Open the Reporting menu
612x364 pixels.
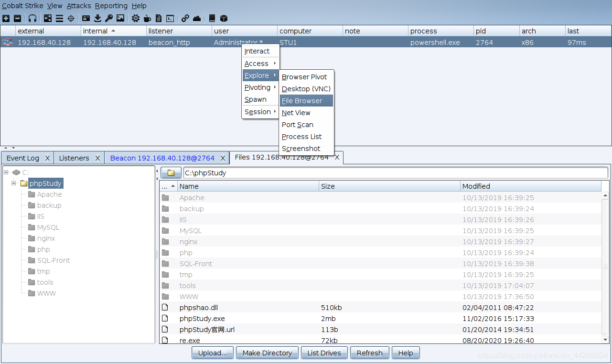point(111,6)
